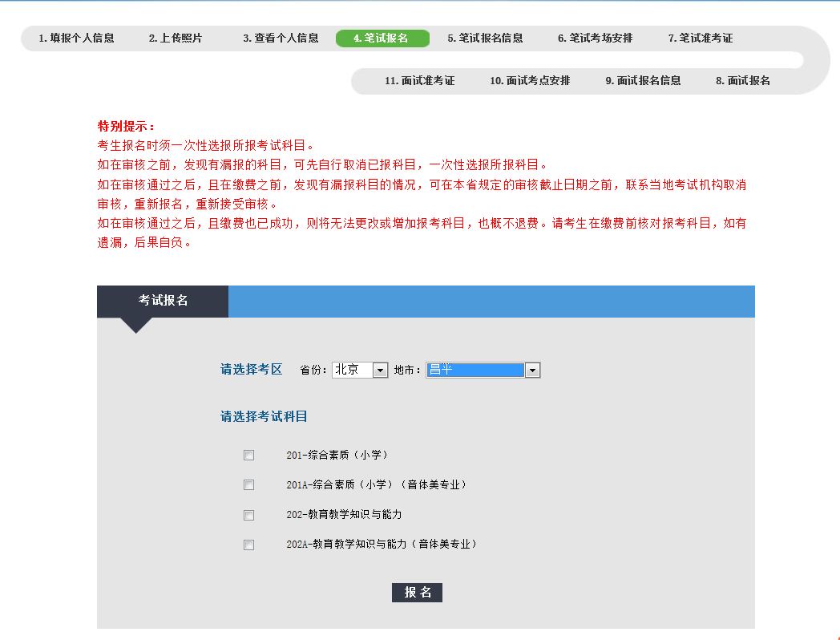Open step 3 查看个人信息
Viewport: 840px width, 640px height.
click(x=281, y=38)
